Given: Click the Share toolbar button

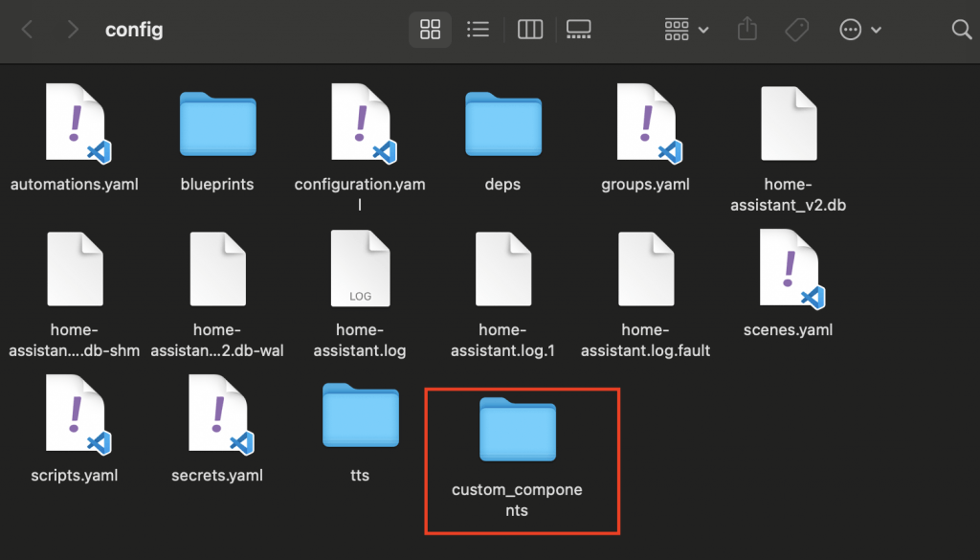Looking at the screenshot, I should coord(746,30).
